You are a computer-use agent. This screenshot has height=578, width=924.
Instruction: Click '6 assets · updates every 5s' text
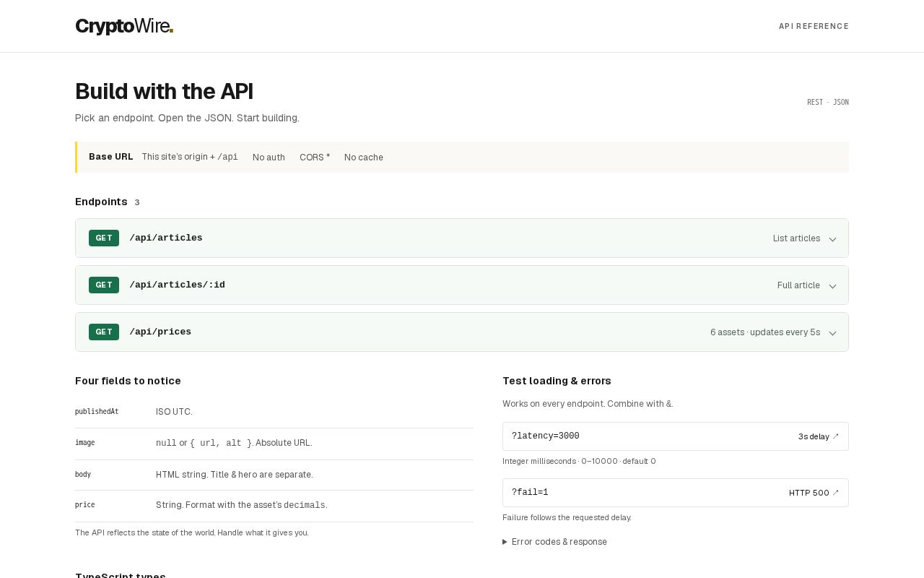(765, 332)
